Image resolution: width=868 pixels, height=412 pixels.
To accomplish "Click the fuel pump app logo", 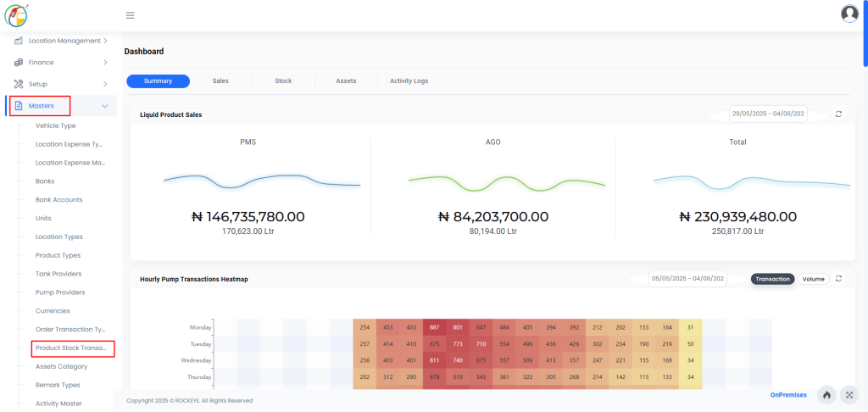I will click(x=17, y=14).
